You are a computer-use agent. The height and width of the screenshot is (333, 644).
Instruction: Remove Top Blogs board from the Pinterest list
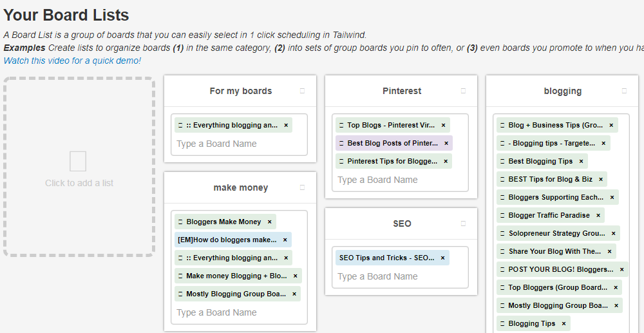(443, 125)
